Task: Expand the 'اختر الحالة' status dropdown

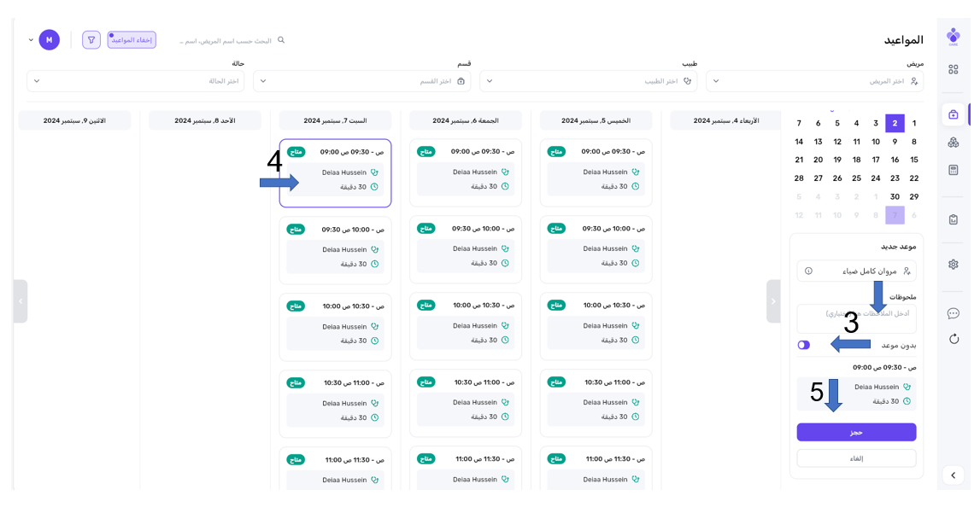Action: (135, 81)
